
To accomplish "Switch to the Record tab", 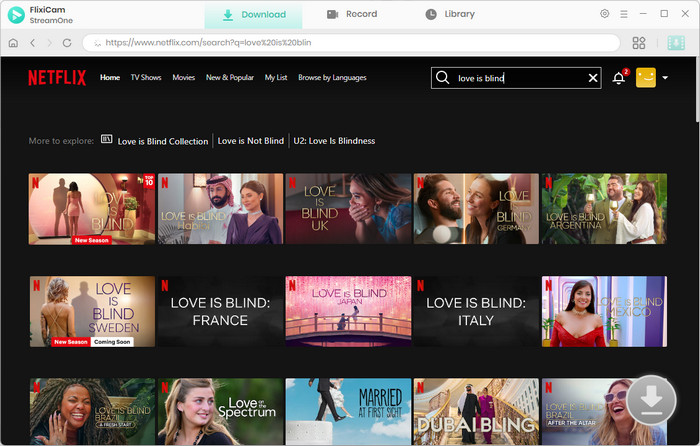I will click(352, 14).
